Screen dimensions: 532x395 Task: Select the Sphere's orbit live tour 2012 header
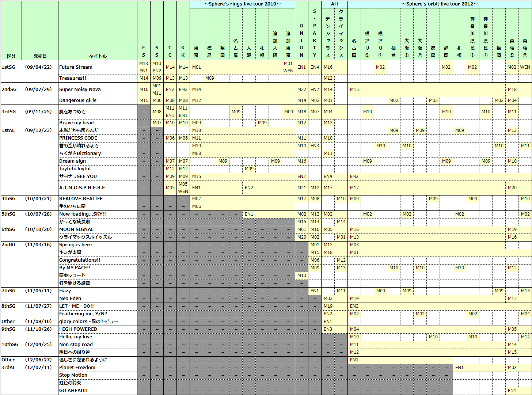(x=440, y=4)
